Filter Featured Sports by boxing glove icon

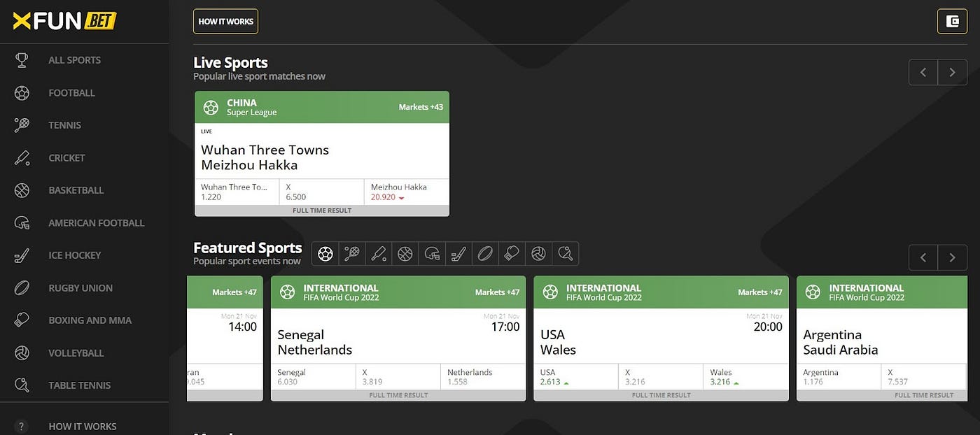pos(512,253)
